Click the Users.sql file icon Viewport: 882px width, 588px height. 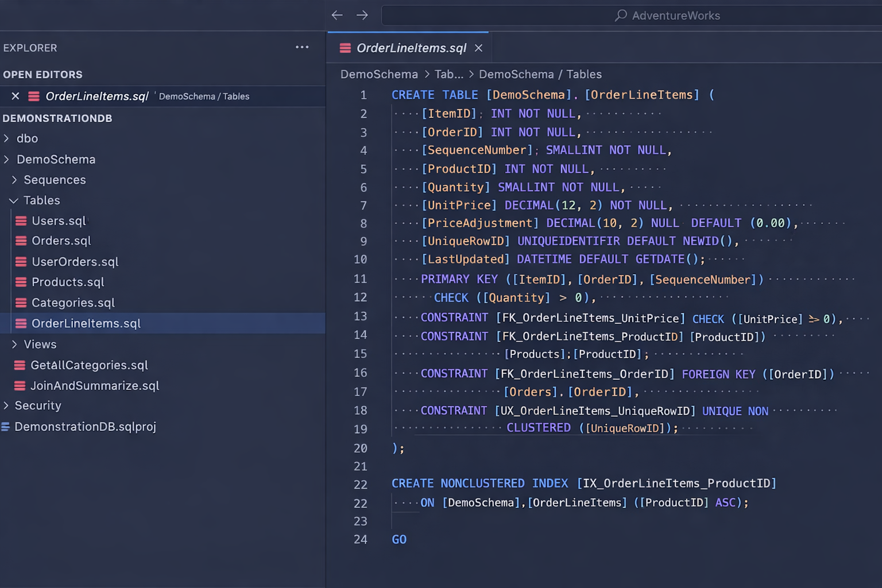[x=21, y=221]
